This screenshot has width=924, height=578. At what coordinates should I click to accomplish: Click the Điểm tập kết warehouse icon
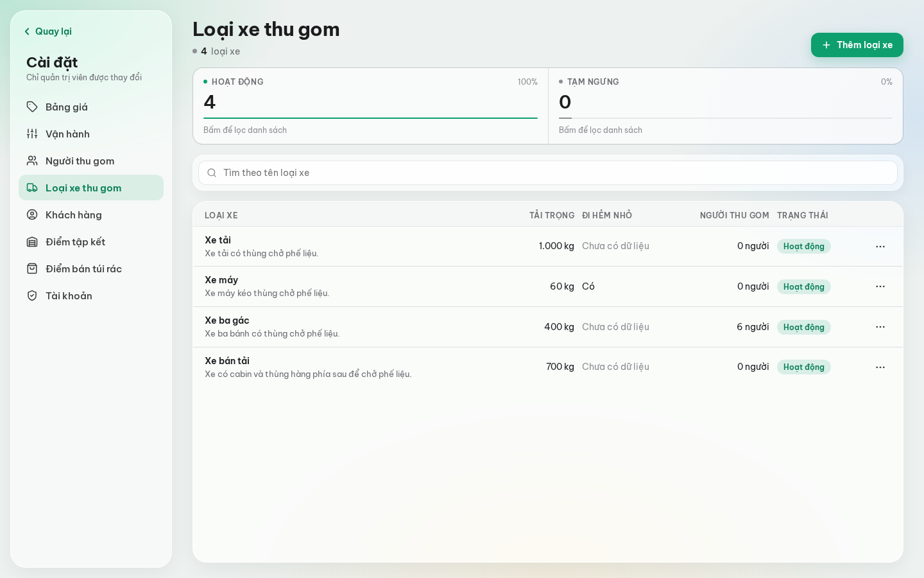pyautogui.click(x=32, y=241)
